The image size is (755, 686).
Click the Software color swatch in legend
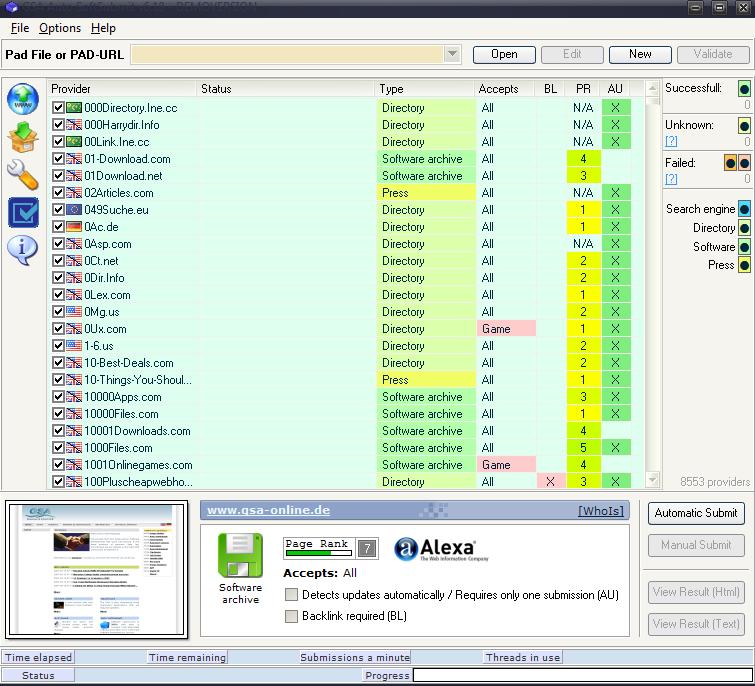point(744,247)
